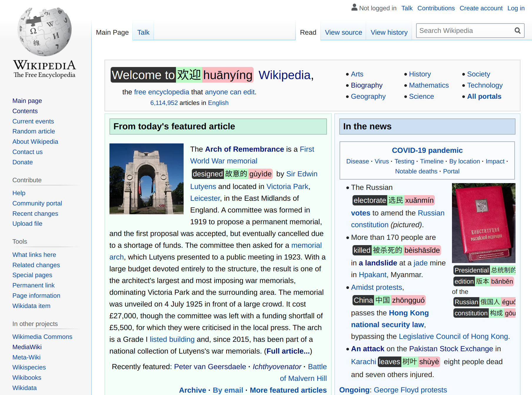Click the Hpakant link
The width and height of the screenshot is (532, 395).
[373, 275]
